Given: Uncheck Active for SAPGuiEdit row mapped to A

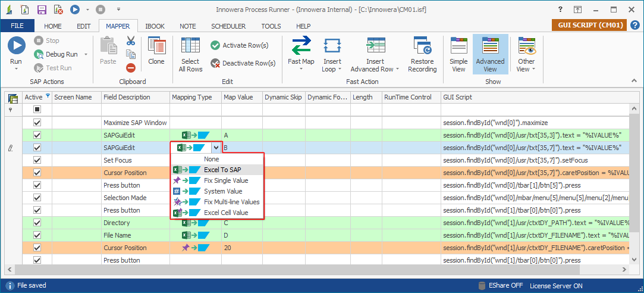Looking at the screenshot, I should pos(37,135).
